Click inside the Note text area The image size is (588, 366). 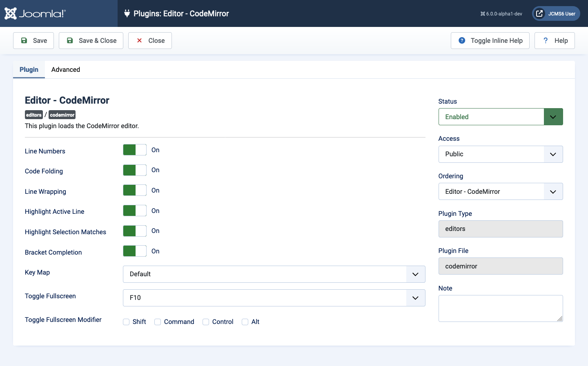(x=500, y=308)
